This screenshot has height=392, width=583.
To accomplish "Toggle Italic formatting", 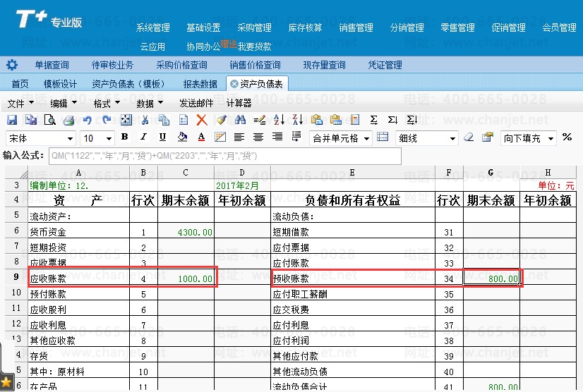I will [x=144, y=137].
